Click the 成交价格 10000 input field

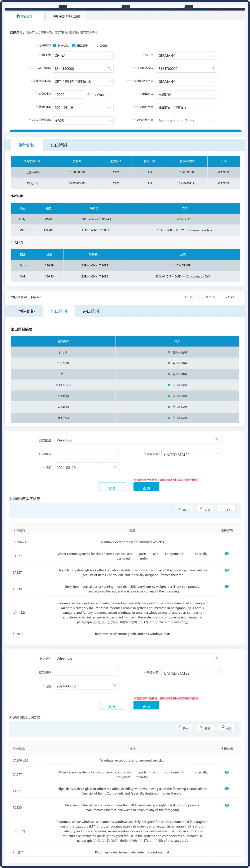pyautogui.click(x=68, y=95)
